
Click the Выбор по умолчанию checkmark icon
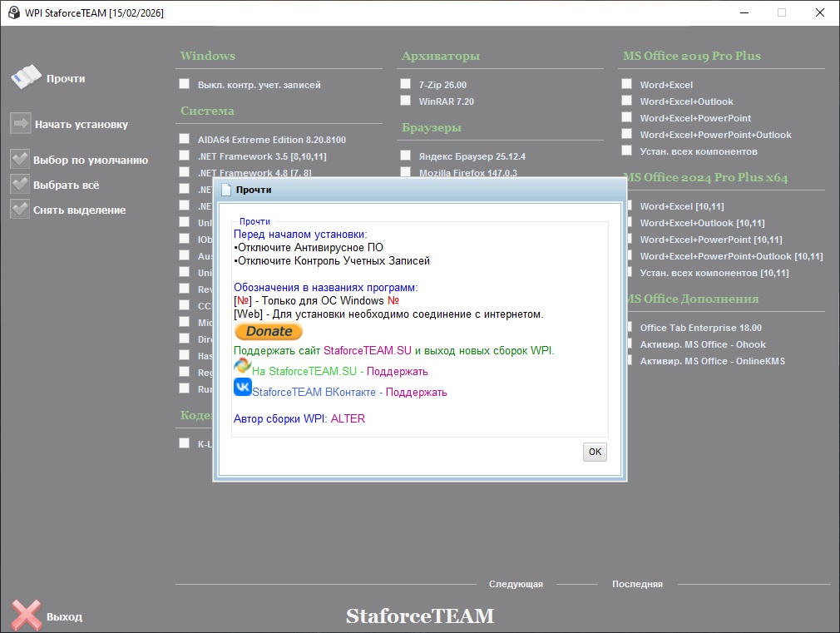point(20,160)
